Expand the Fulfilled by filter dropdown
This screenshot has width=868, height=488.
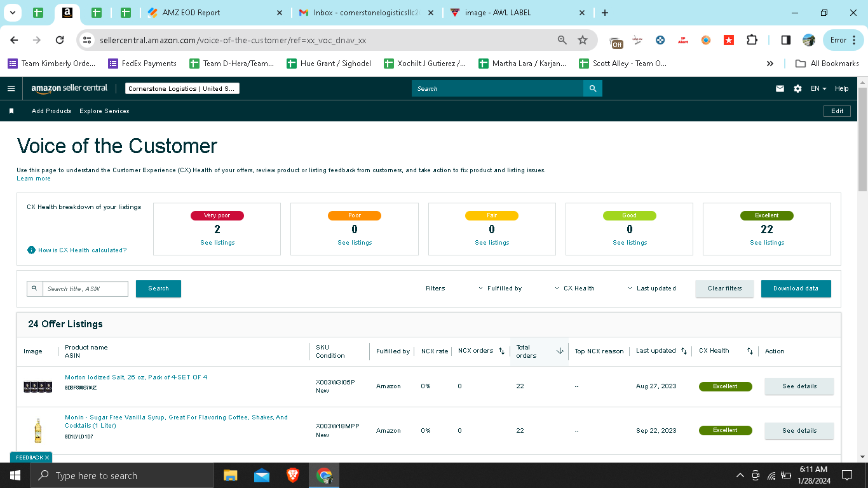point(500,288)
